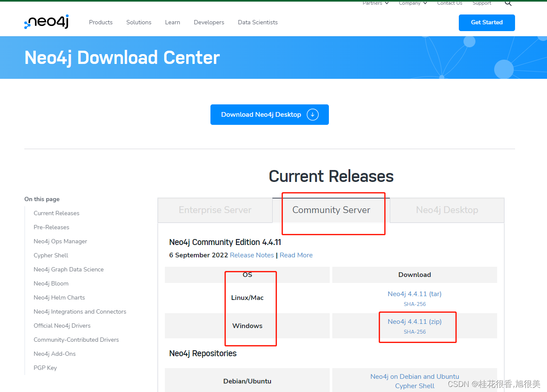
Task: Click the Current Releases heading
Action: click(331, 176)
